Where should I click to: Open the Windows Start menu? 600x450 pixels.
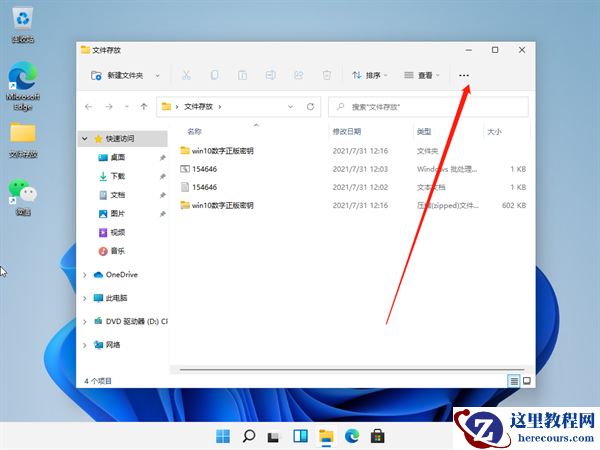223,436
